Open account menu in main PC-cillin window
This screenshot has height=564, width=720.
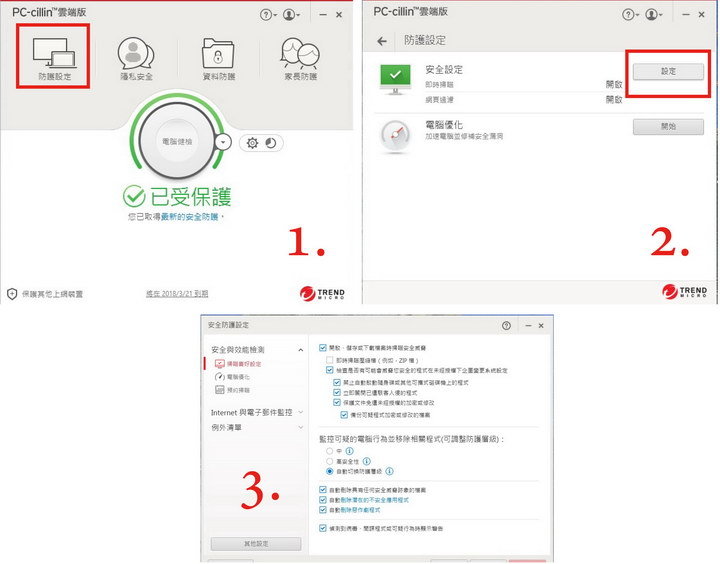(291, 15)
